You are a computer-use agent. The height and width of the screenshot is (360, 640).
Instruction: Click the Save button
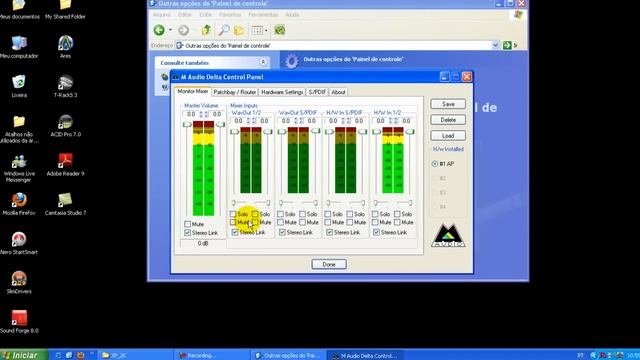pos(448,104)
